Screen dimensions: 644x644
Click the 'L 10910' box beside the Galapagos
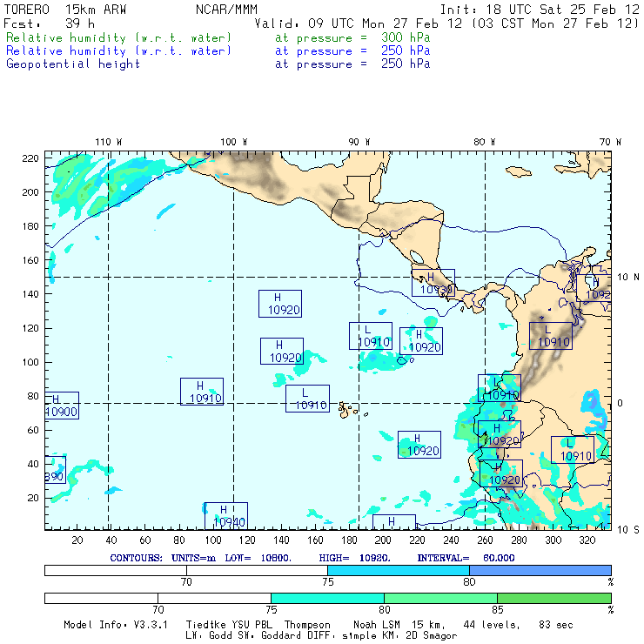pyautogui.click(x=307, y=399)
